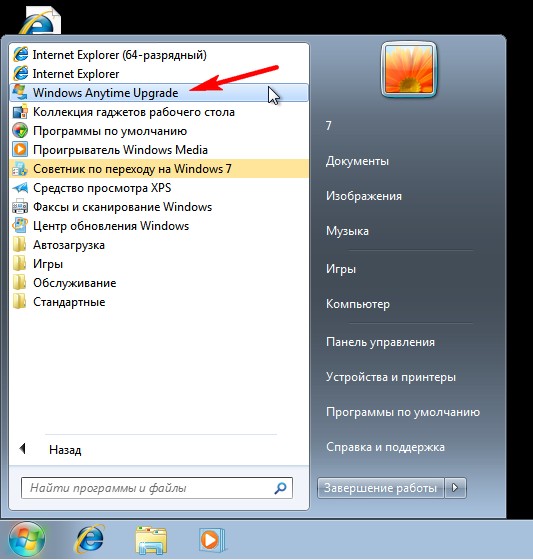The height and width of the screenshot is (560, 533).
Task: Open Internet Explorer (64-разрядный) entry
Action: click(x=159, y=55)
